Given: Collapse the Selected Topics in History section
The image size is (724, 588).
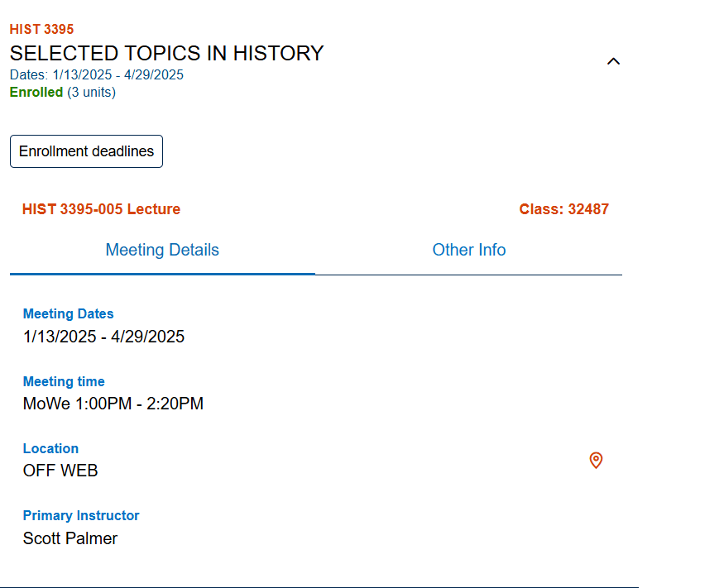Looking at the screenshot, I should click(x=613, y=61).
